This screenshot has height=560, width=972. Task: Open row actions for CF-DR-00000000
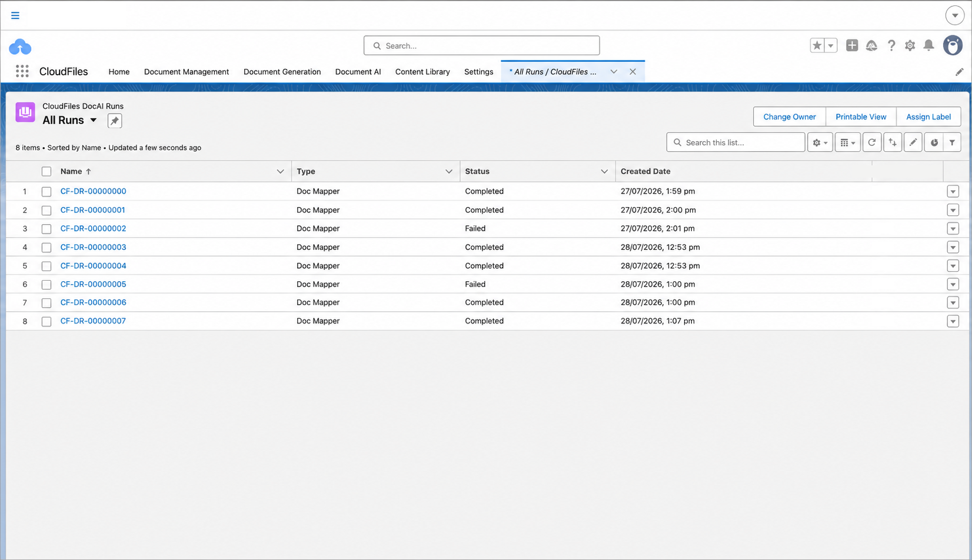point(953,191)
